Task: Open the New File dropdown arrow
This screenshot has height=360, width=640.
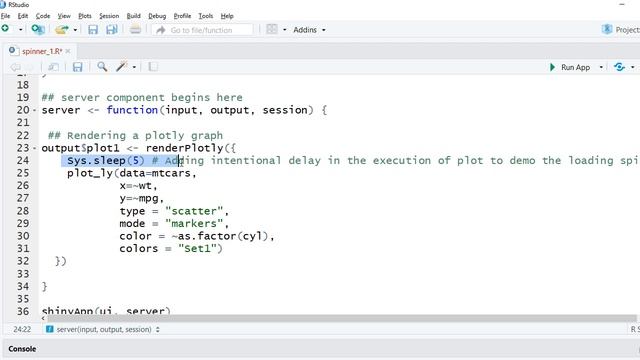Action: point(20,30)
